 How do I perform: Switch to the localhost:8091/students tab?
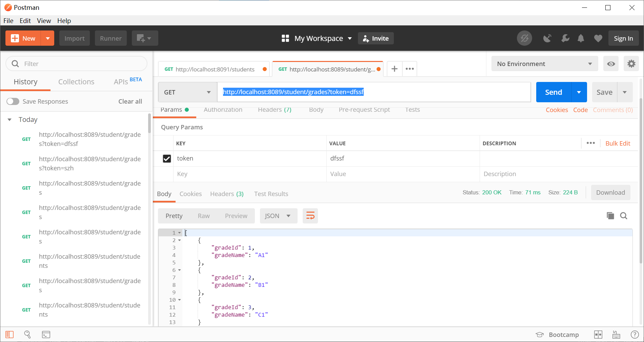[x=214, y=69]
